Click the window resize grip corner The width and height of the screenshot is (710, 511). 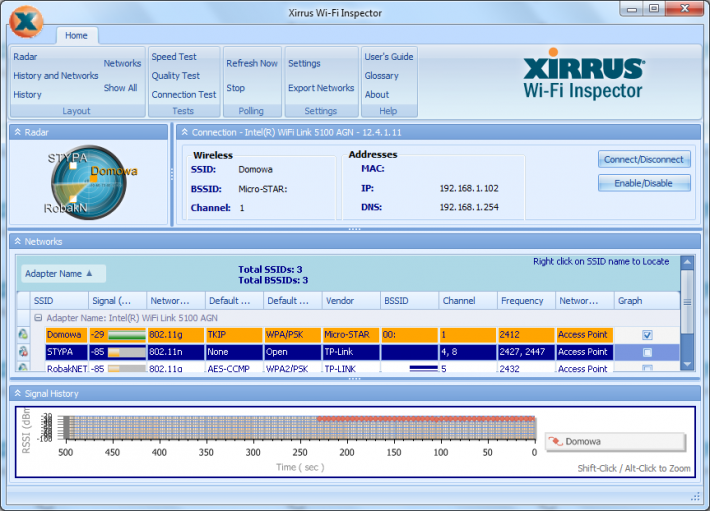click(696, 497)
